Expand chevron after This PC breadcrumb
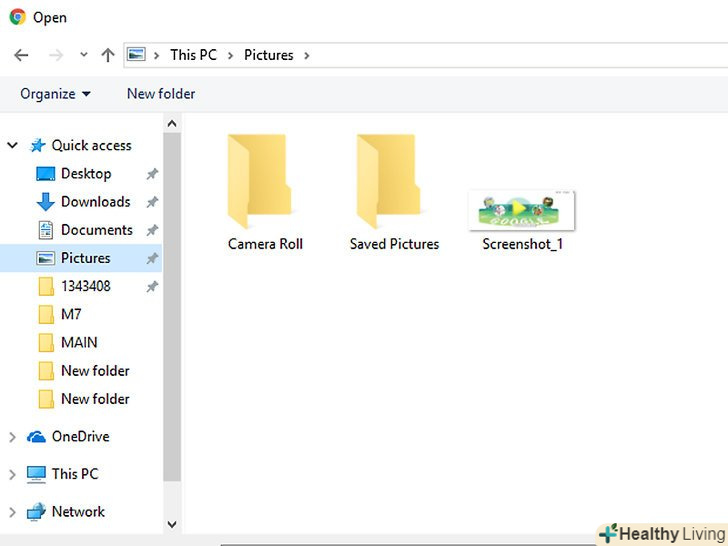The height and width of the screenshot is (546, 728). (x=230, y=56)
